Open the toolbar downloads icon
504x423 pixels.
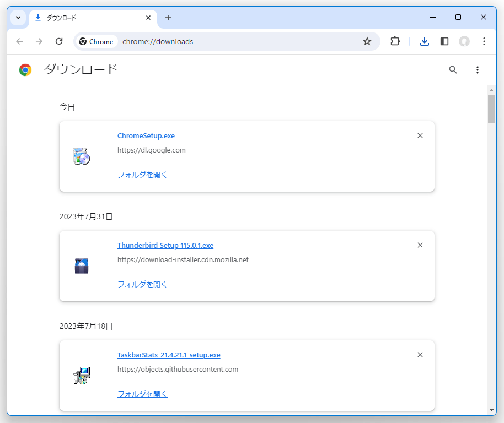[425, 41]
